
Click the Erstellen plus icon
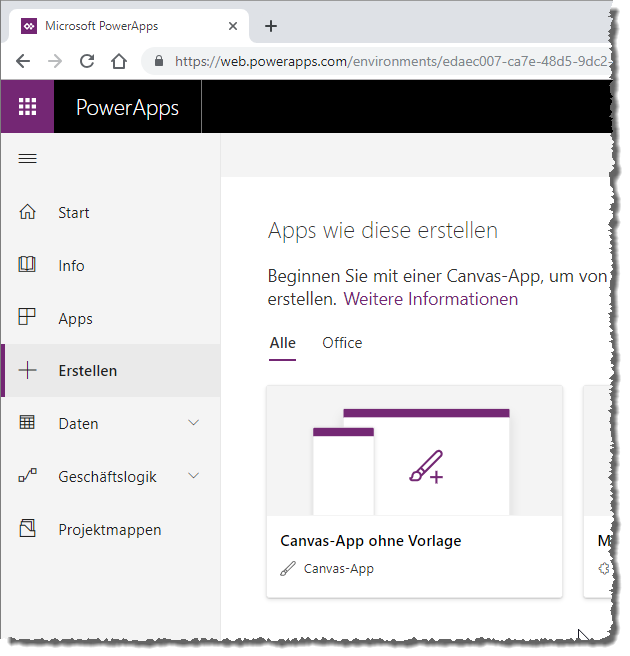click(x=28, y=370)
